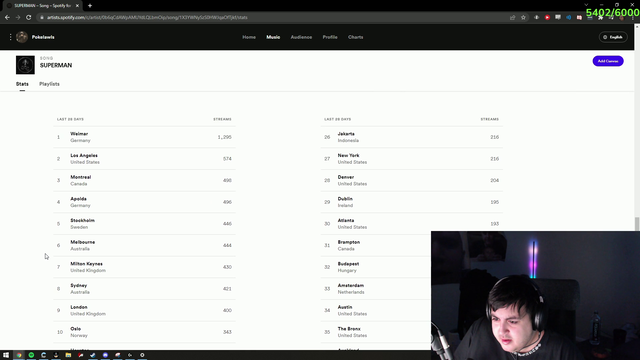640x360 pixels.
Task: Switch to the Playlists tab
Action: (49, 84)
